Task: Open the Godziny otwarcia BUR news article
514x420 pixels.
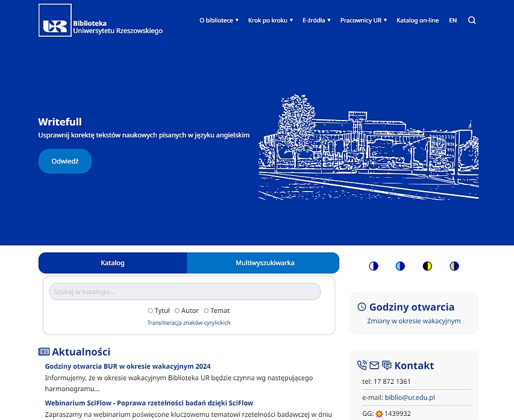Action: (x=128, y=366)
